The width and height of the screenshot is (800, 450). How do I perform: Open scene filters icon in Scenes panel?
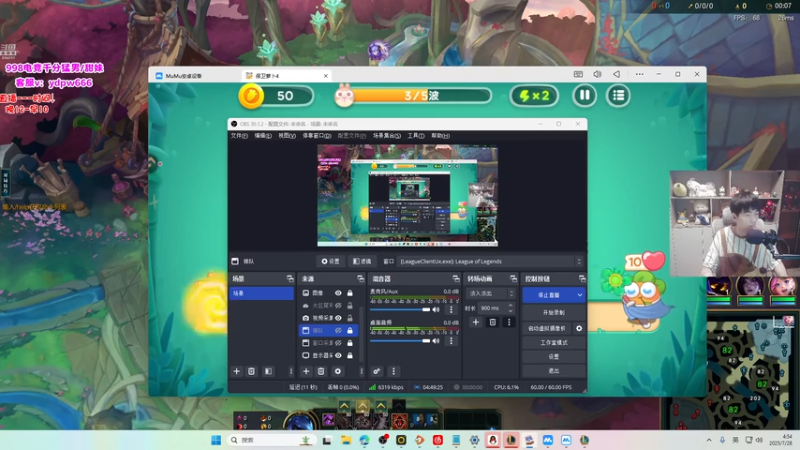268,371
